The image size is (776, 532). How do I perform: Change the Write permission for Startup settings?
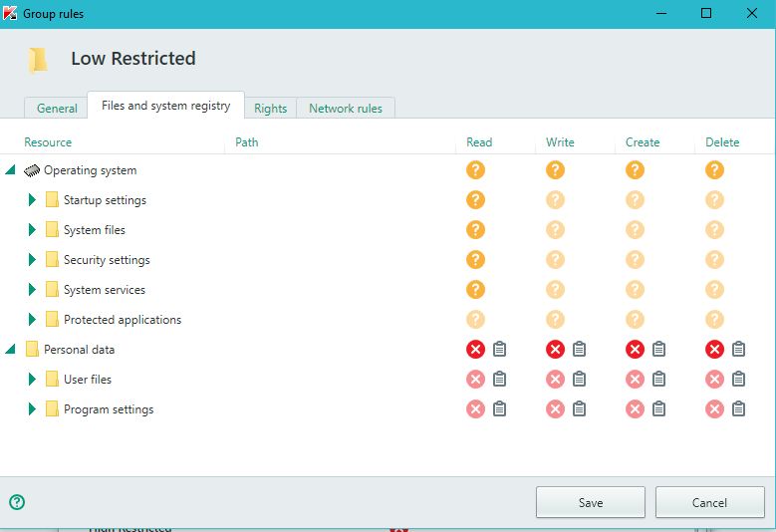coord(555,200)
